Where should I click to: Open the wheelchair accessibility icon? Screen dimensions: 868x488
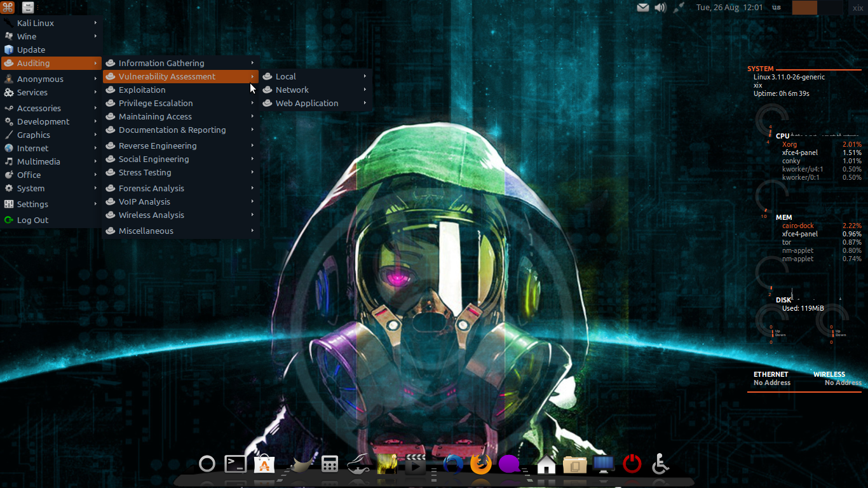[x=660, y=464]
